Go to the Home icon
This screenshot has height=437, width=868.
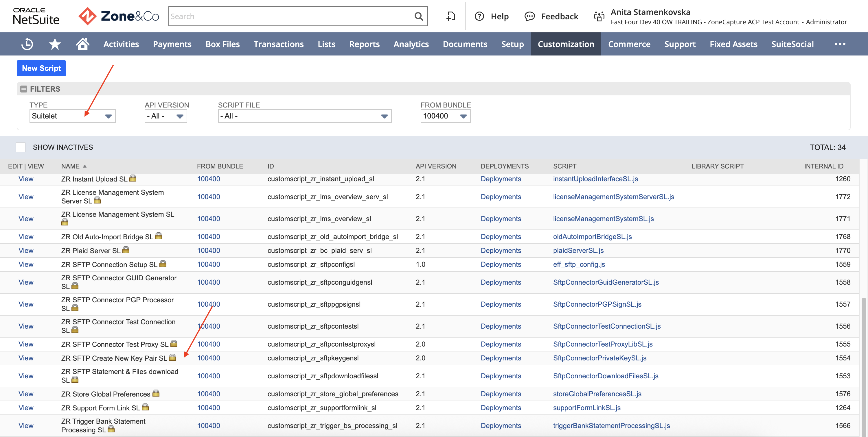[x=82, y=44]
